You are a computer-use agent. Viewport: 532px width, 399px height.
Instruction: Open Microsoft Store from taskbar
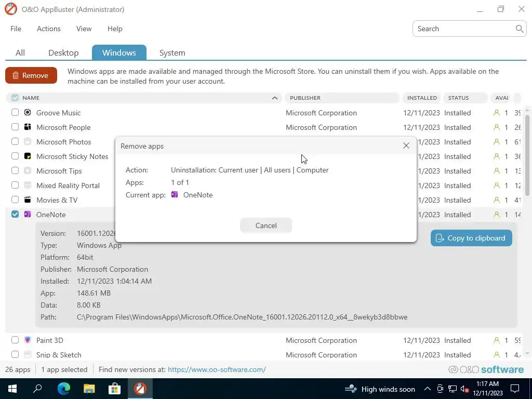click(114, 389)
